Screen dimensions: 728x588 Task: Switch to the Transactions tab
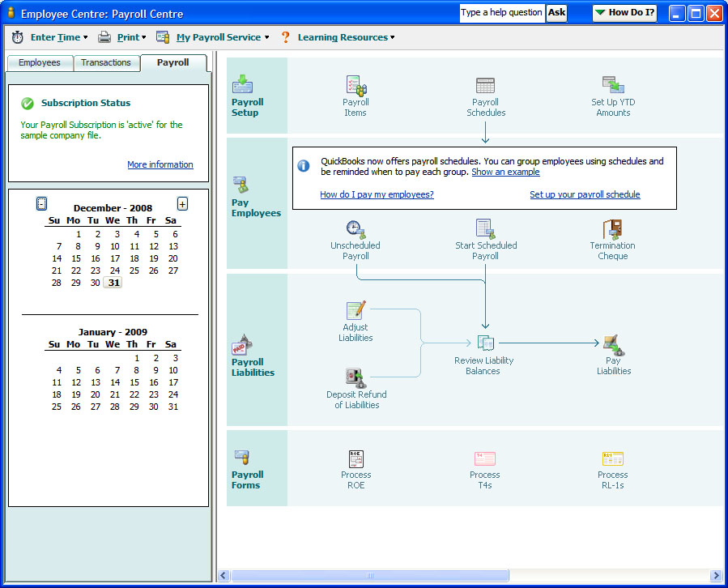(106, 62)
